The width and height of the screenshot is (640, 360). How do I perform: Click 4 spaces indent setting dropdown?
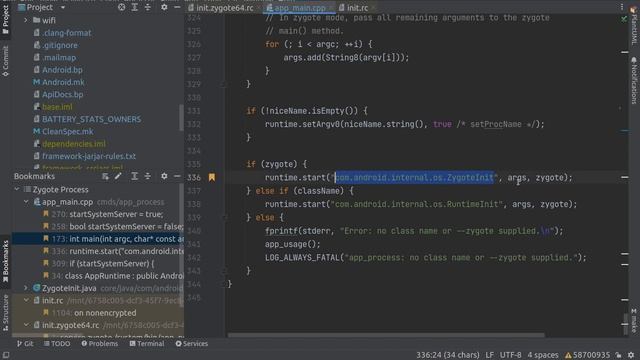pyautogui.click(x=542, y=355)
